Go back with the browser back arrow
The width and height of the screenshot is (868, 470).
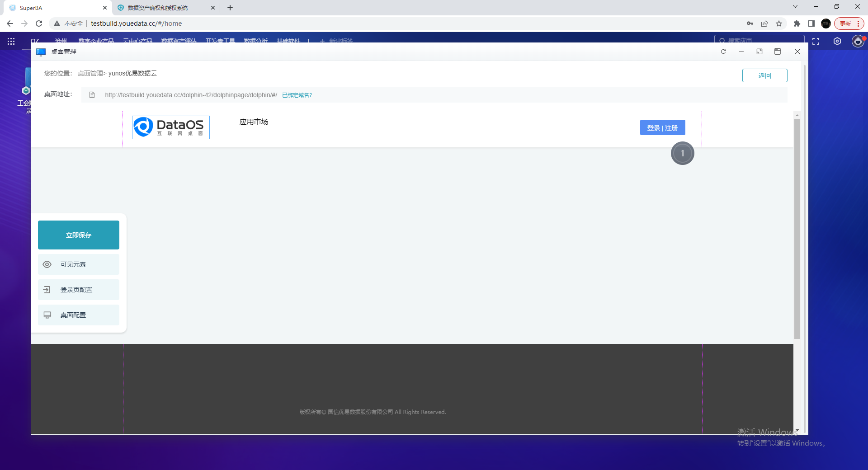click(x=10, y=23)
